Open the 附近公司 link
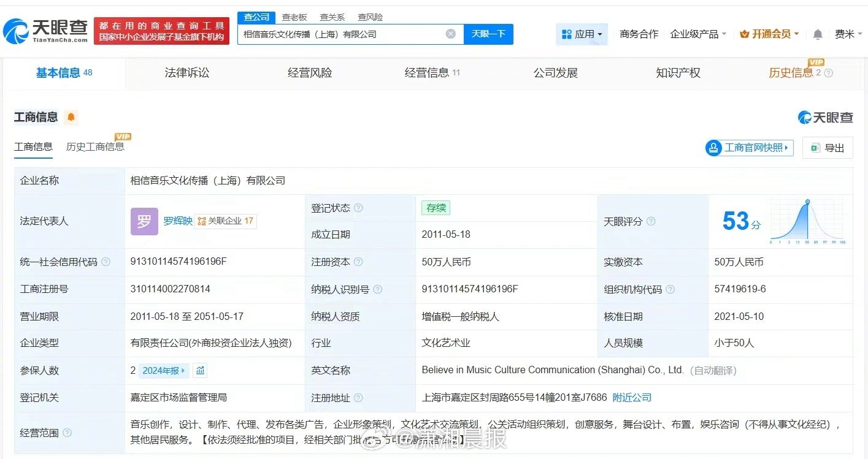This screenshot has height=459, width=868. coord(632,398)
